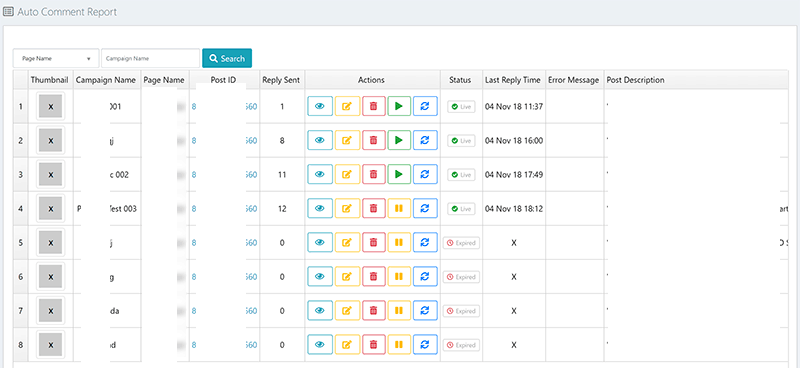View report of row 7 campaign

click(320, 310)
